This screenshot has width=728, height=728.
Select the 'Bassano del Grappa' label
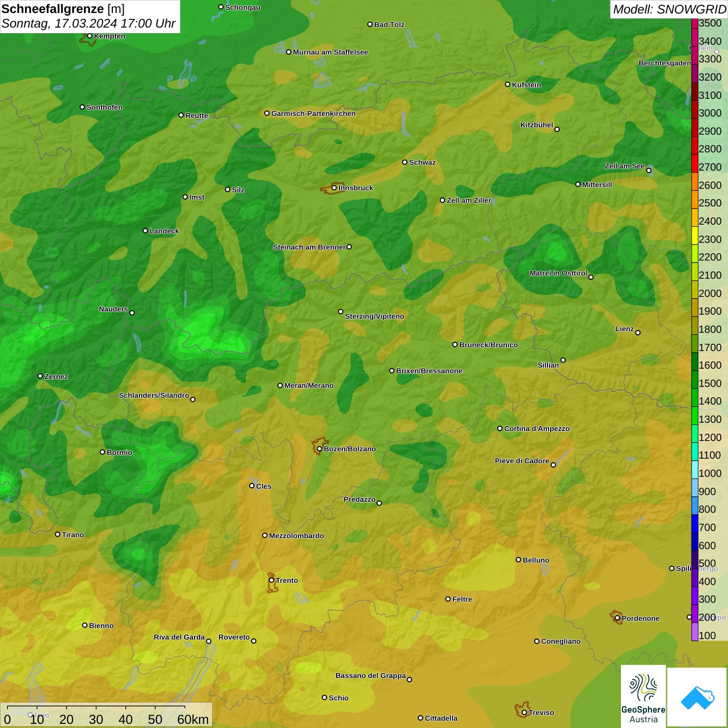click(371, 675)
